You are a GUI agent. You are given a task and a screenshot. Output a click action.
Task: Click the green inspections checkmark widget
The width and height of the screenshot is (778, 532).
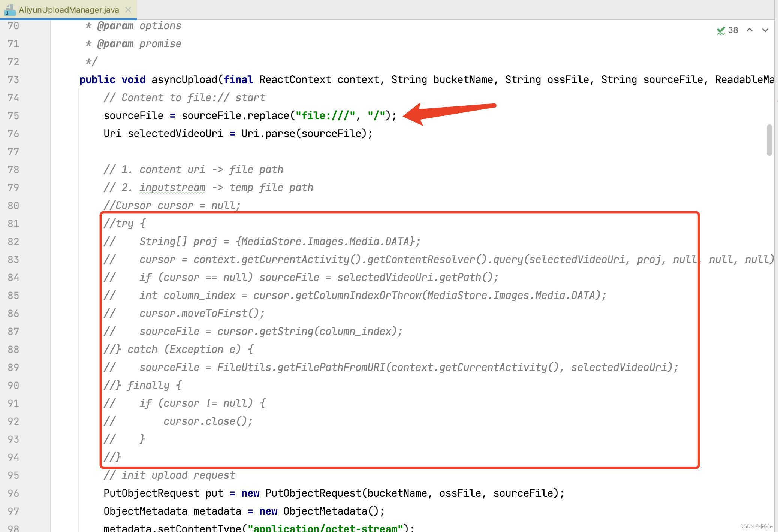[x=721, y=30]
